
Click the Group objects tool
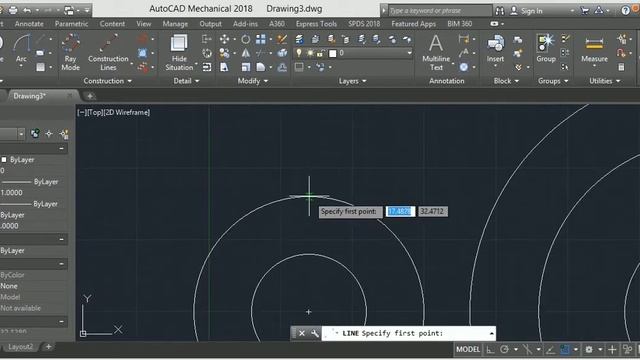coord(546,49)
